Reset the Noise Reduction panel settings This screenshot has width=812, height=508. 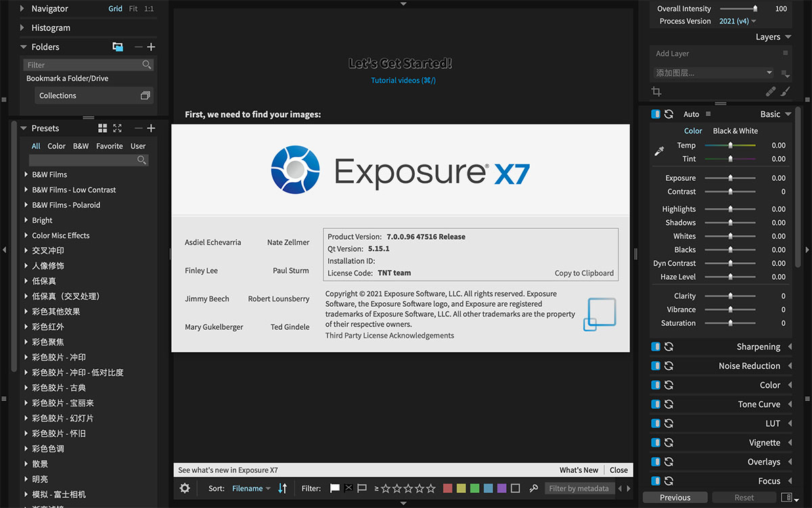tap(669, 366)
